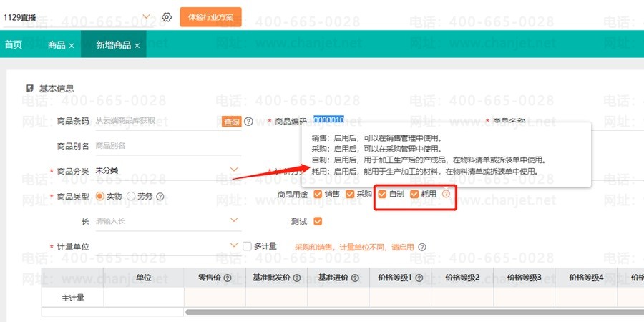Click the horizontal scrollbar under the price table

click(x=415, y=312)
